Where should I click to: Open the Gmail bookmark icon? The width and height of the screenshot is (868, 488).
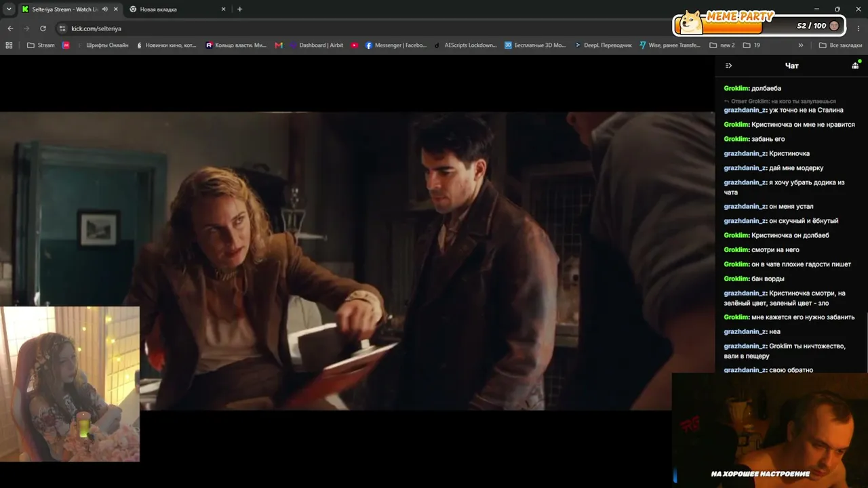(x=279, y=45)
